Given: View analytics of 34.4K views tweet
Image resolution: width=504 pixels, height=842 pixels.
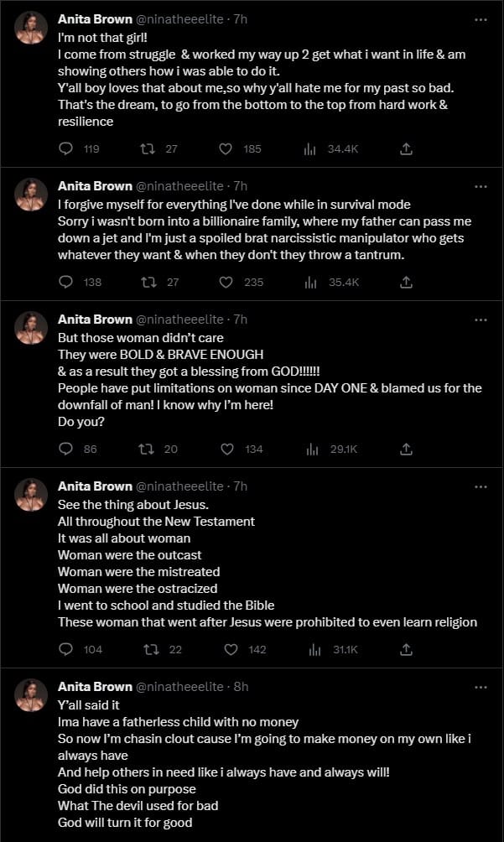Looking at the screenshot, I should pos(312,149).
